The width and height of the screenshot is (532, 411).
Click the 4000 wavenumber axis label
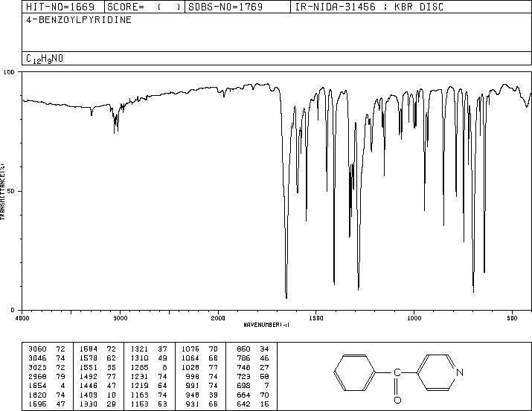[22, 318]
